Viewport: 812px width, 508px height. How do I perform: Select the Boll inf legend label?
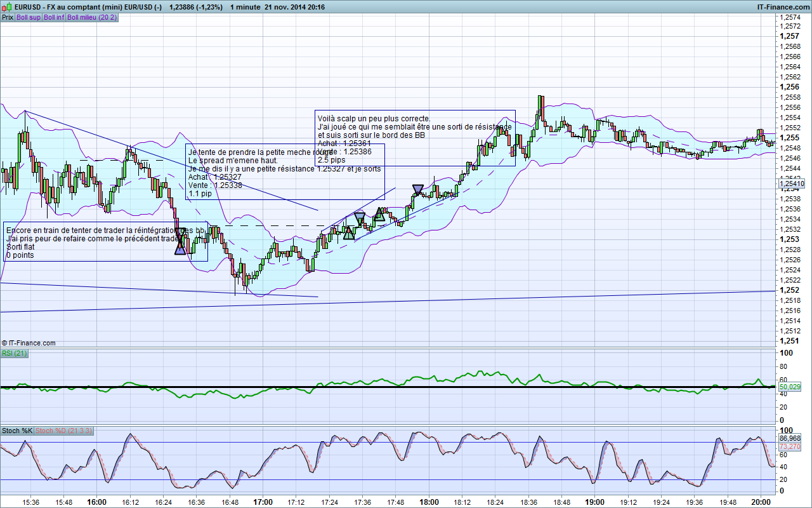click(x=53, y=17)
